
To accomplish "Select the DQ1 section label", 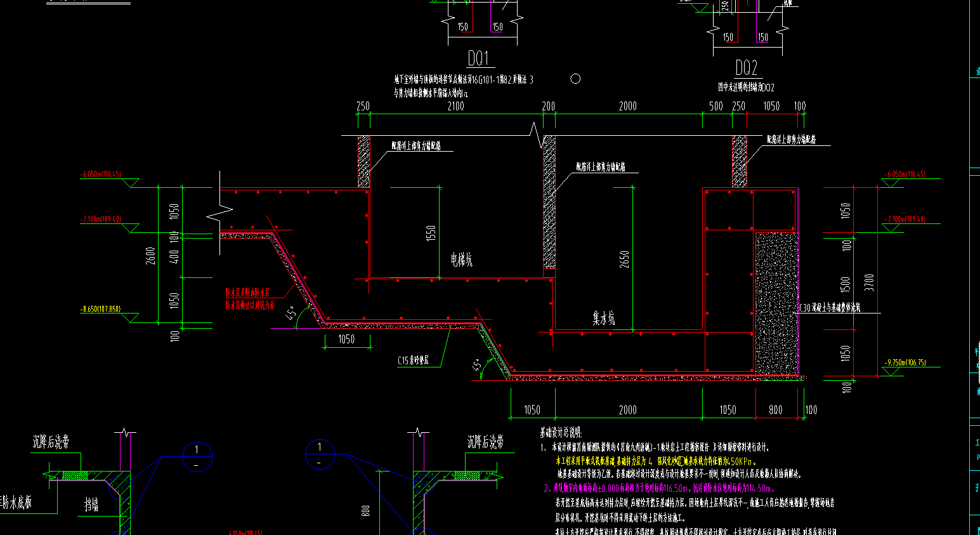I will pos(478,59).
